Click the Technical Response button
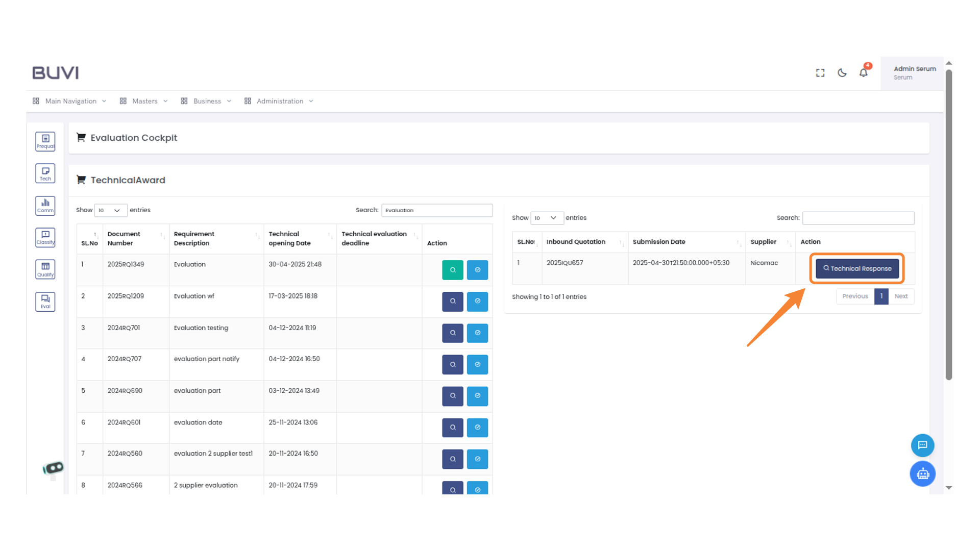The height and width of the screenshot is (551, 980). 857,268
